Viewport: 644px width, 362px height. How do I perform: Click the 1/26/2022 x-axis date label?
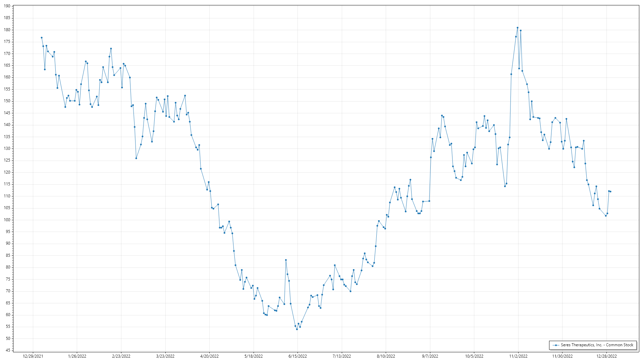[77, 356]
